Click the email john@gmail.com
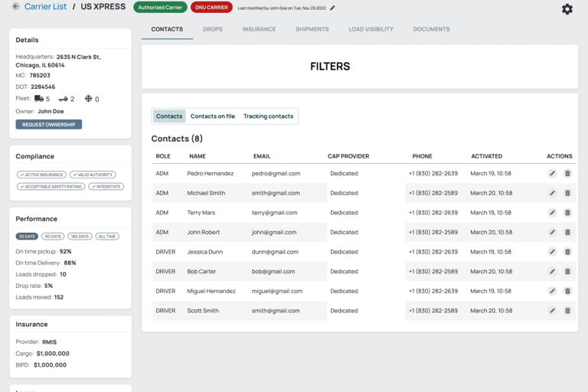 coord(274,232)
